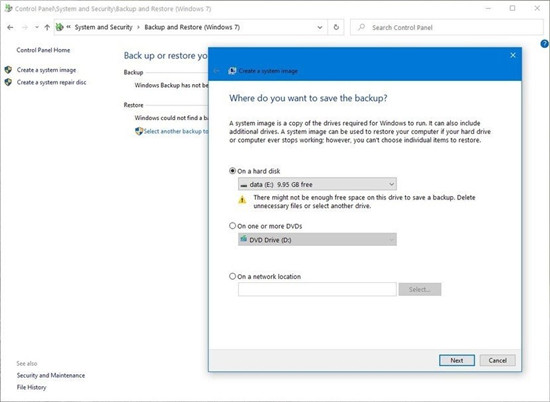The height and width of the screenshot is (402, 550).
Task: Open Security and Maintenance link
Action: click(51, 375)
